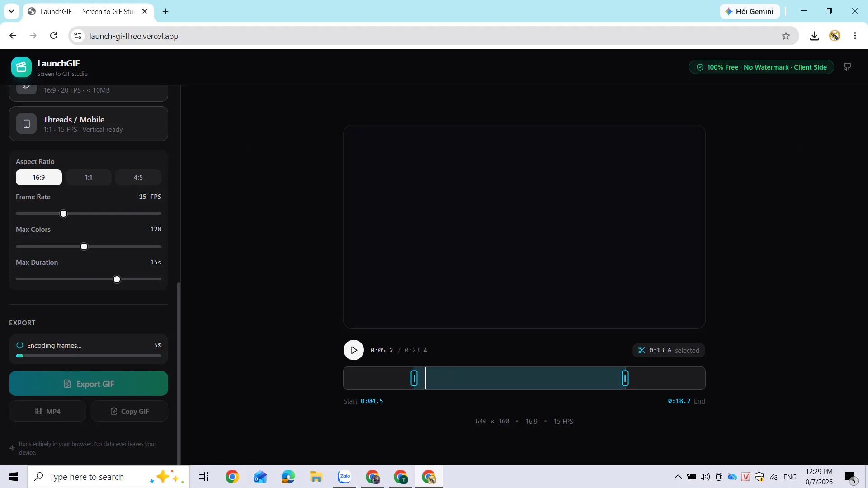Select 4:5 aspect ratio
The height and width of the screenshot is (488, 868).
tap(138, 178)
